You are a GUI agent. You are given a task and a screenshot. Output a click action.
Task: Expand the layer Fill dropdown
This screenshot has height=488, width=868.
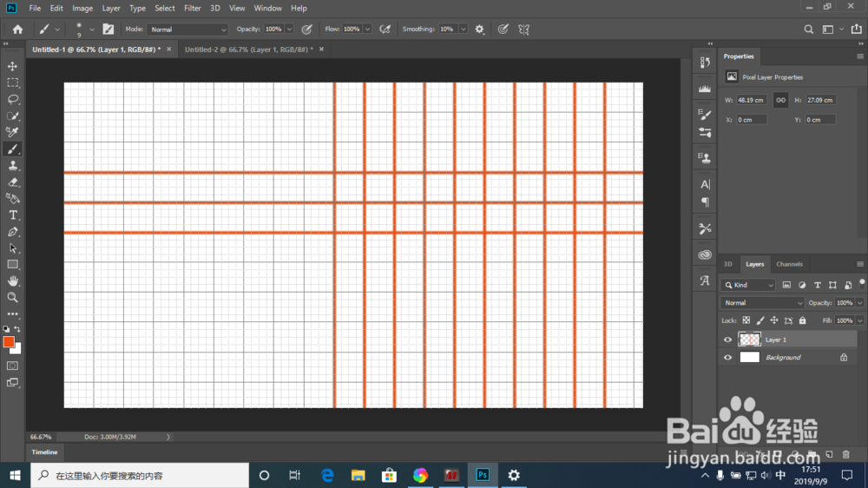pyautogui.click(x=859, y=320)
